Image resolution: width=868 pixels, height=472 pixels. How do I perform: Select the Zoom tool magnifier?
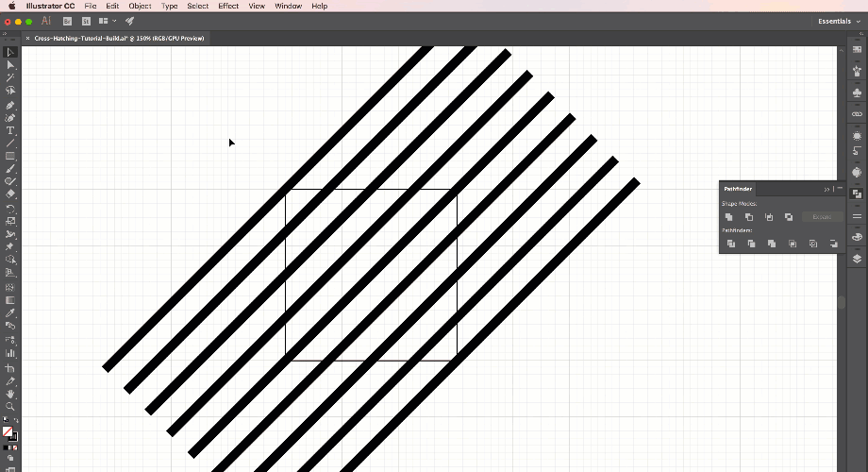(10, 407)
